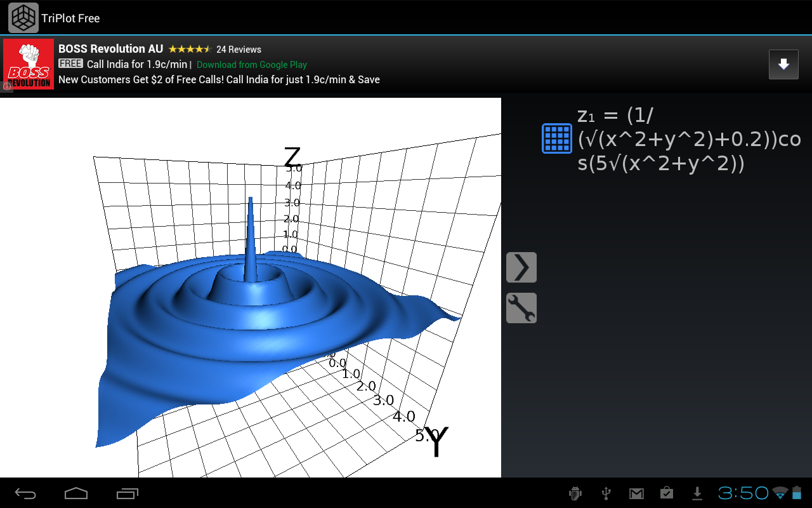
Task: Open the Gmail notification icon
Action: pos(636,493)
